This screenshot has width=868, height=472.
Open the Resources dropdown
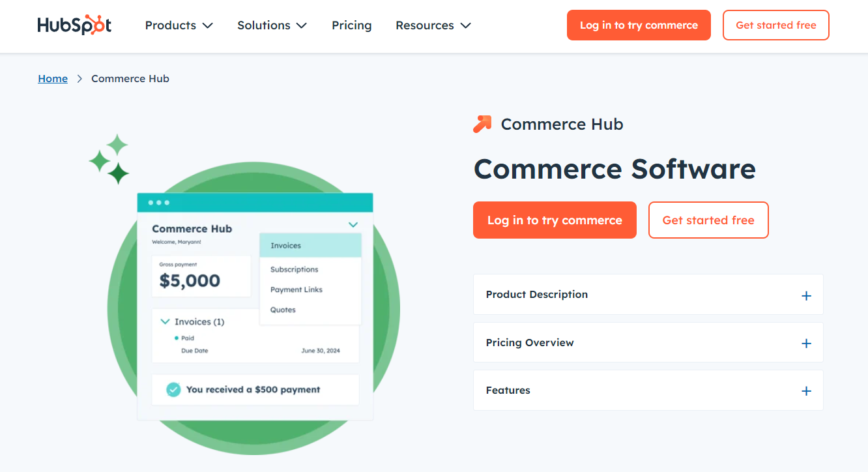point(432,25)
